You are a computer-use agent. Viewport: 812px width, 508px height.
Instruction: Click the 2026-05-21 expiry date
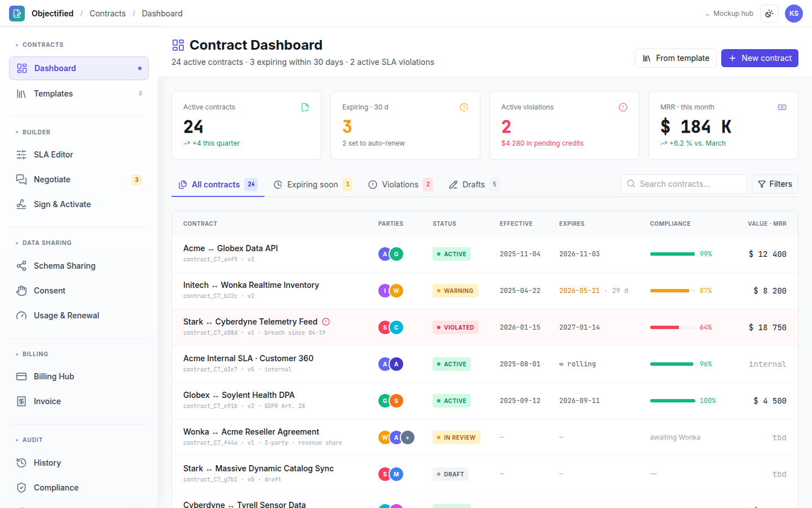579,291
